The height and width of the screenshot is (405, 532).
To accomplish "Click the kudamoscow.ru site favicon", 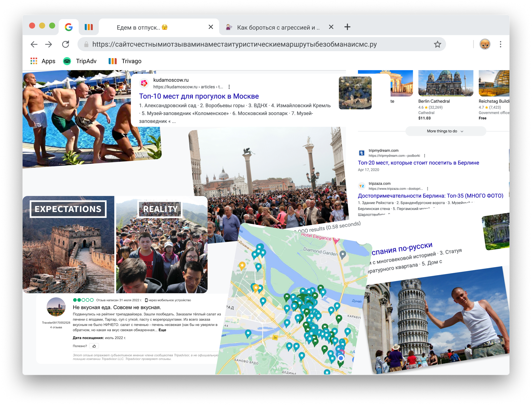I will tap(144, 83).
